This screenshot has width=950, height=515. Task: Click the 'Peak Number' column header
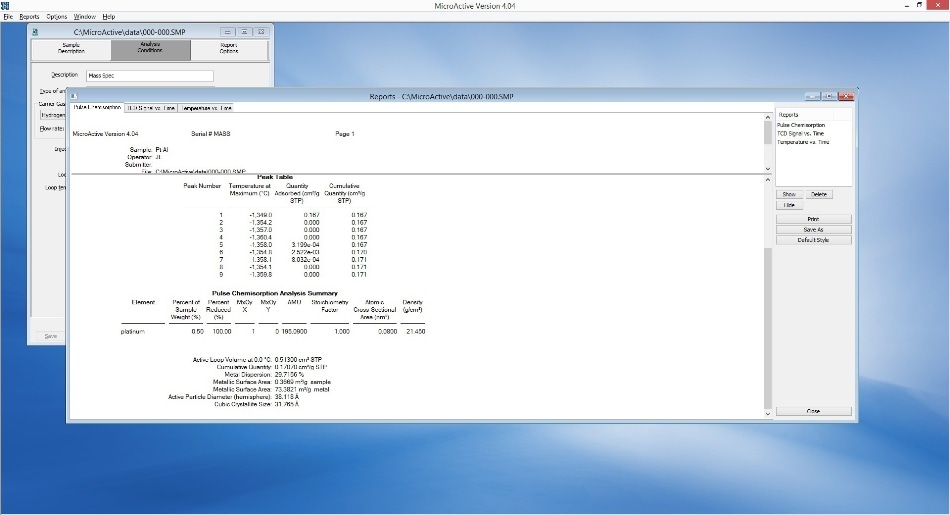[202, 186]
